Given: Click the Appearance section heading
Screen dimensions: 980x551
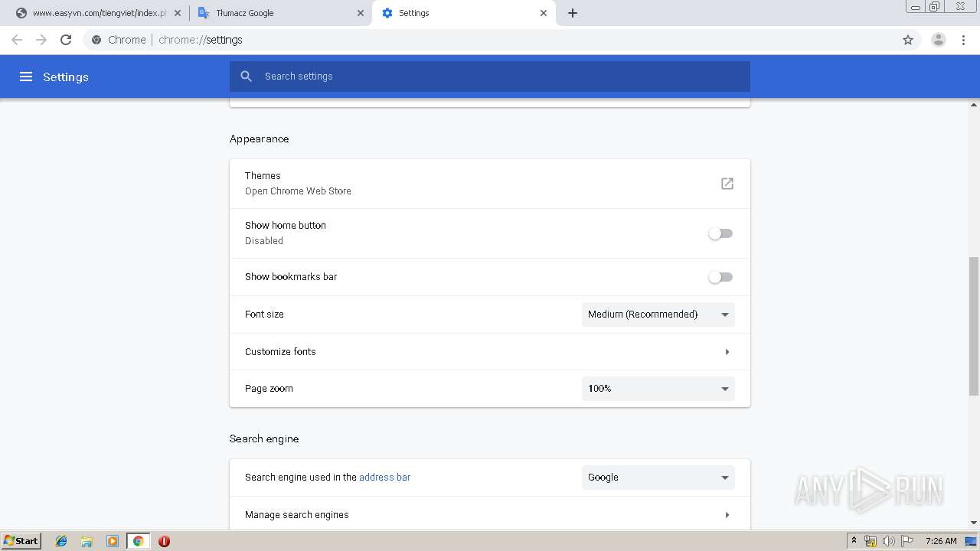Looking at the screenshot, I should coord(260,139).
